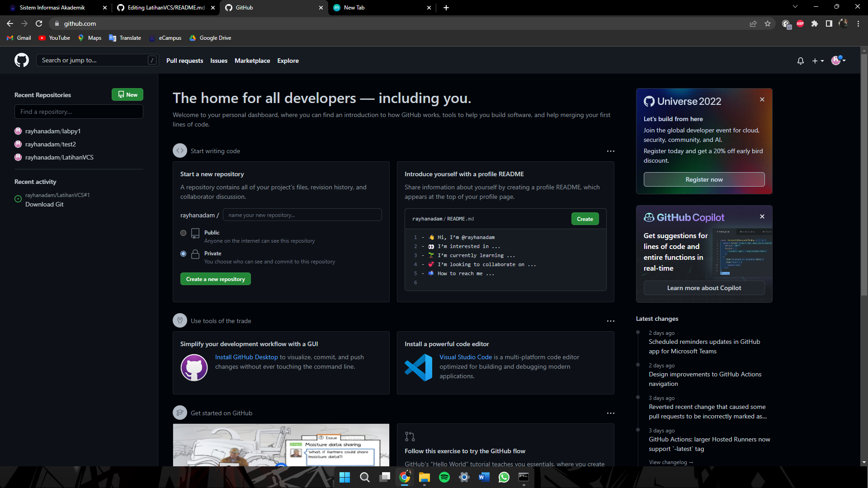Open the Windows Start menu

click(344, 477)
